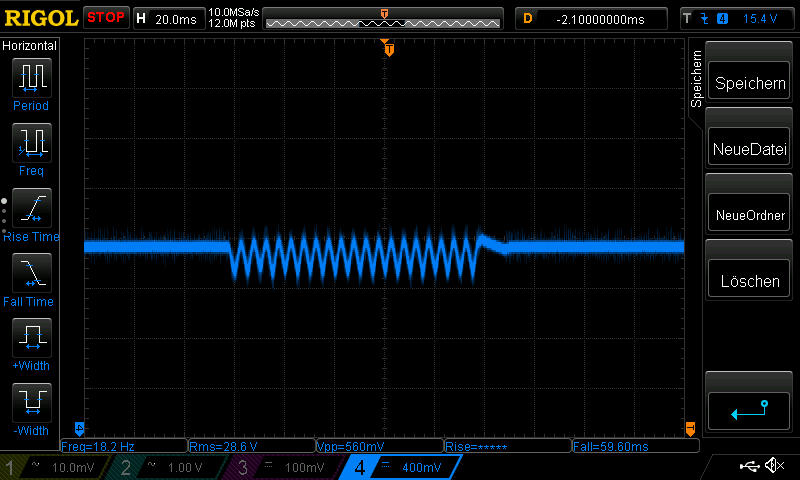
Task: Click the 12.0M pts memory depth readout
Action: point(232,23)
